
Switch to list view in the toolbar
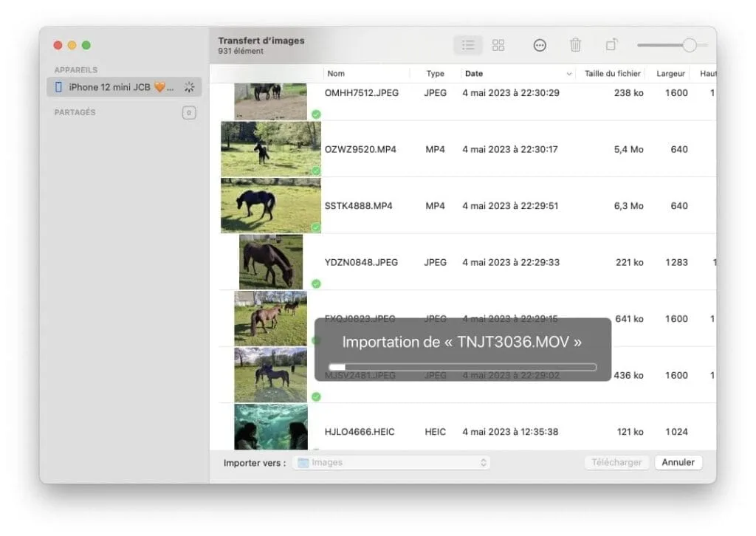click(468, 45)
